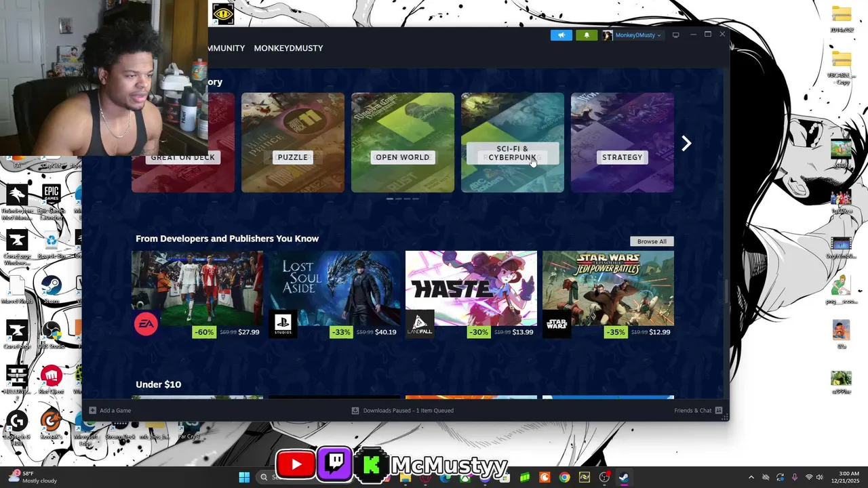
Task: Switch Steam to Big Picture mode
Action: (675, 35)
